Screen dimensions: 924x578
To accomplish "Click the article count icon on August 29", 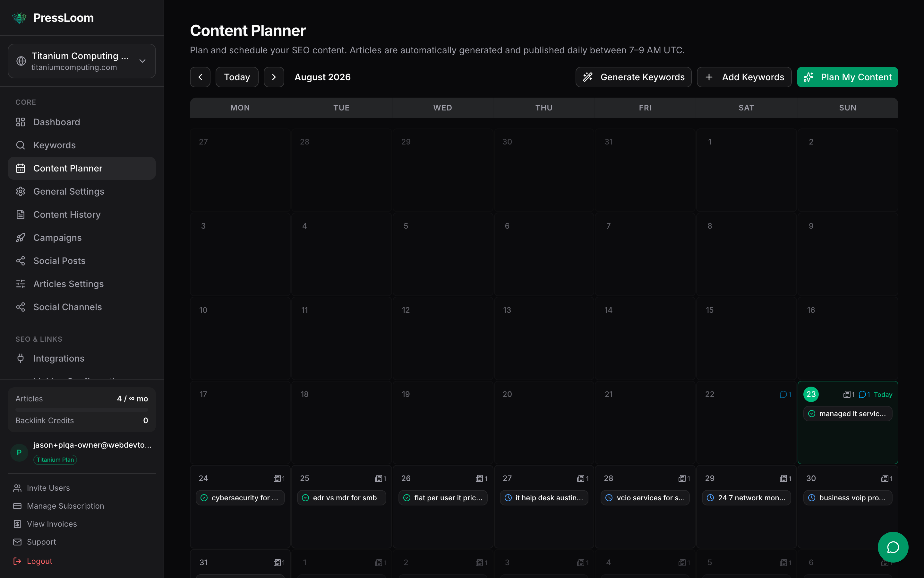I will 783,478.
